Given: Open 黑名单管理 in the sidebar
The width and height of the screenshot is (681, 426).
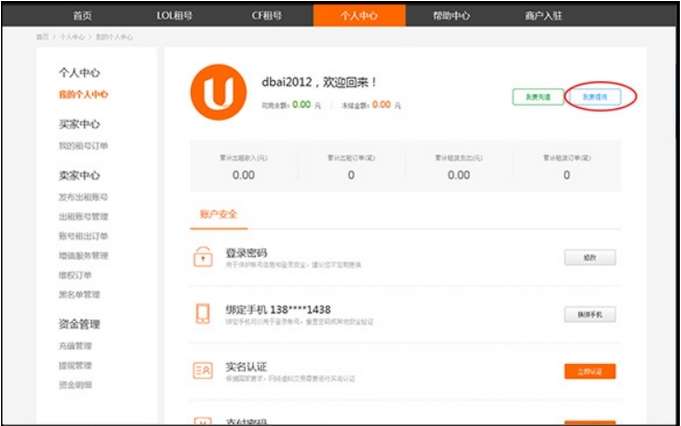Looking at the screenshot, I should click(x=79, y=294).
